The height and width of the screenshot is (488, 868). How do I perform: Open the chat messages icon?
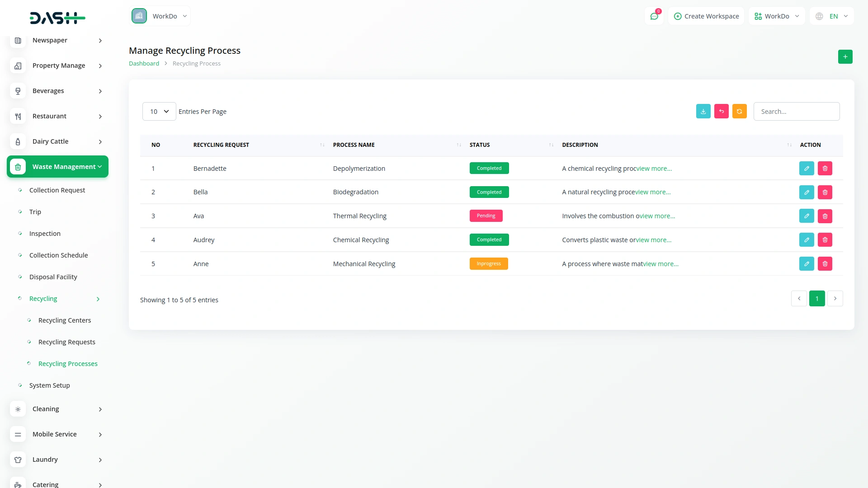654,16
